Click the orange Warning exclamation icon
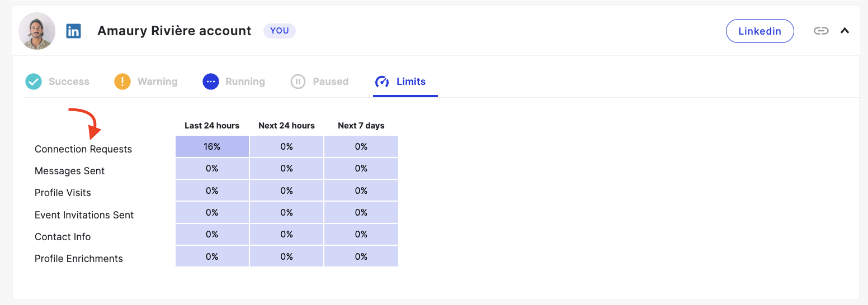 [122, 82]
